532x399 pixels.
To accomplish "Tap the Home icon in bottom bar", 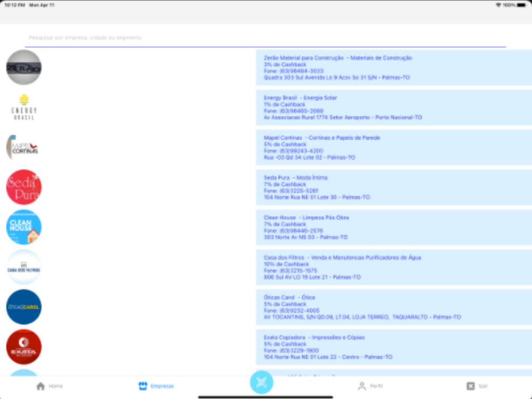I will tap(41, 386).
